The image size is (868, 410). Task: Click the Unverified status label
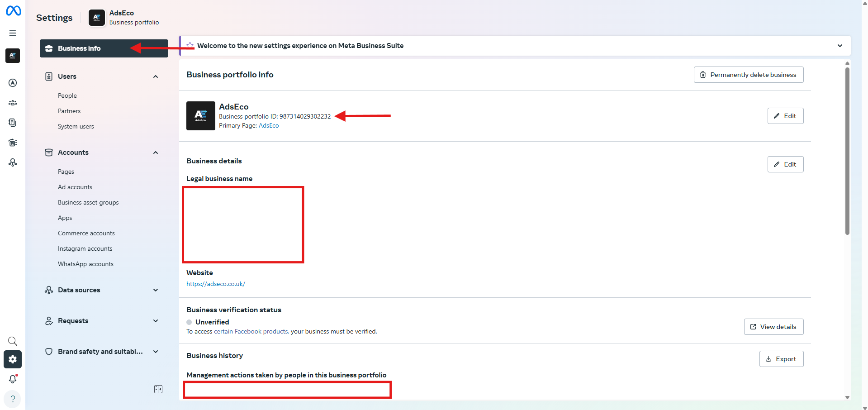click(x=212, y=322)
